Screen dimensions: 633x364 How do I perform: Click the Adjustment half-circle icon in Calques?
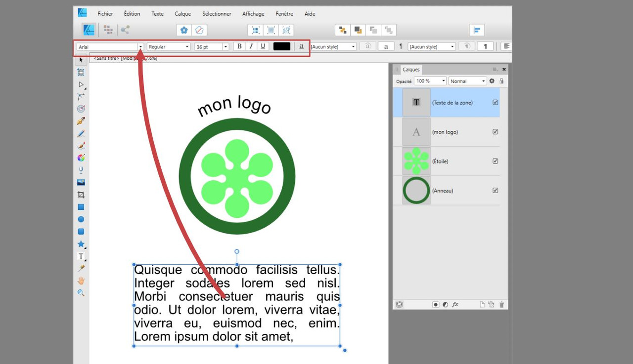coord(446,304)
